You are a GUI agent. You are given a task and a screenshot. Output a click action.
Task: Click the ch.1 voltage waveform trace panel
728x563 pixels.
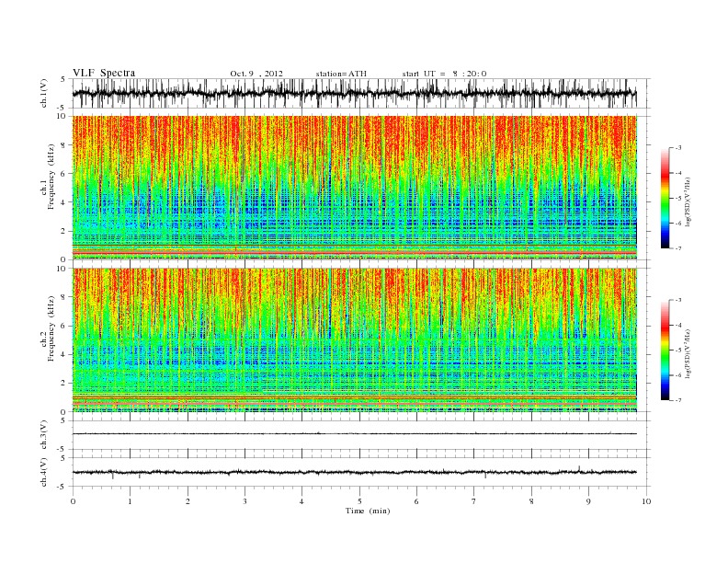click(360, 93)
